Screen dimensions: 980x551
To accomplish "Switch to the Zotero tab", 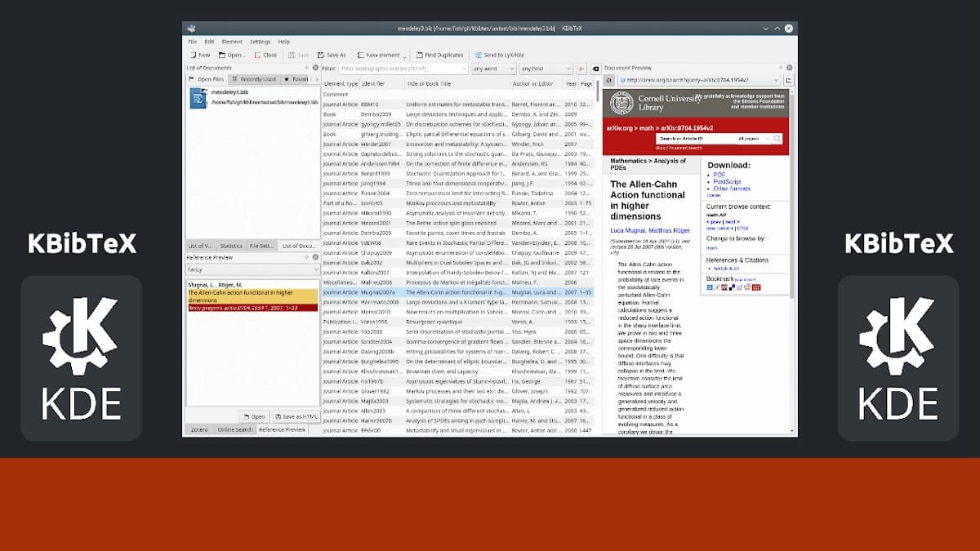I will [x=199, y=429].
